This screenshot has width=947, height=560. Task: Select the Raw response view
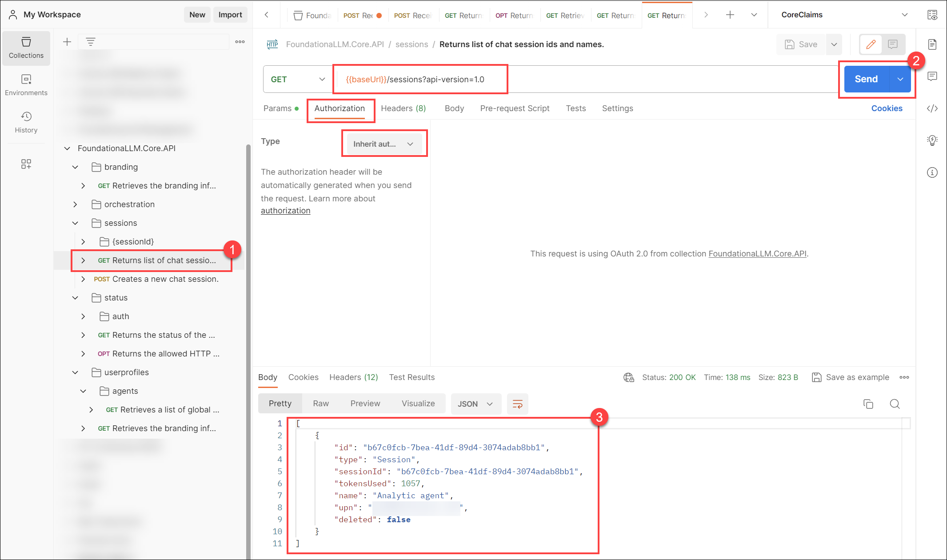click(321, 404)
